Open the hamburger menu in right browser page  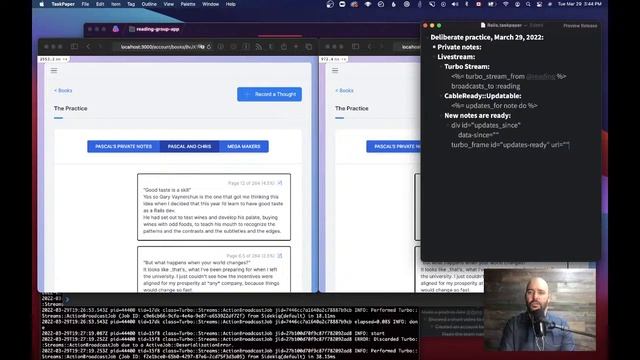[335, 71]
